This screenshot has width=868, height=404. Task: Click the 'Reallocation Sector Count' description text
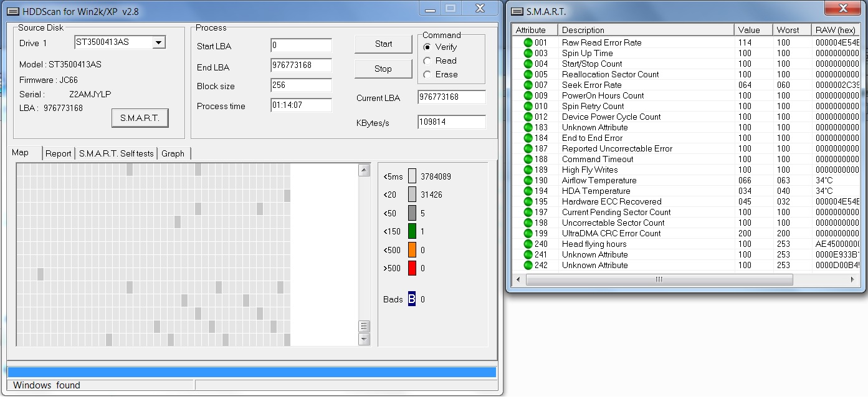[611, 74]
